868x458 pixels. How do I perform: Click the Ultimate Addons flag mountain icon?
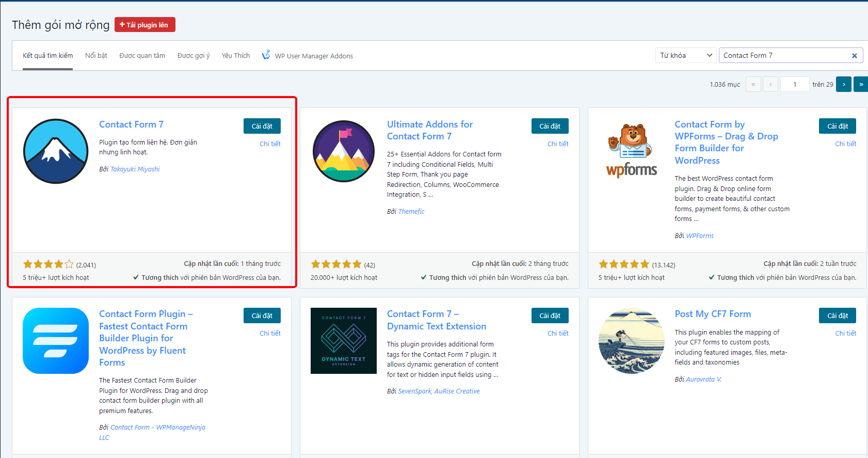pos(344,151)
